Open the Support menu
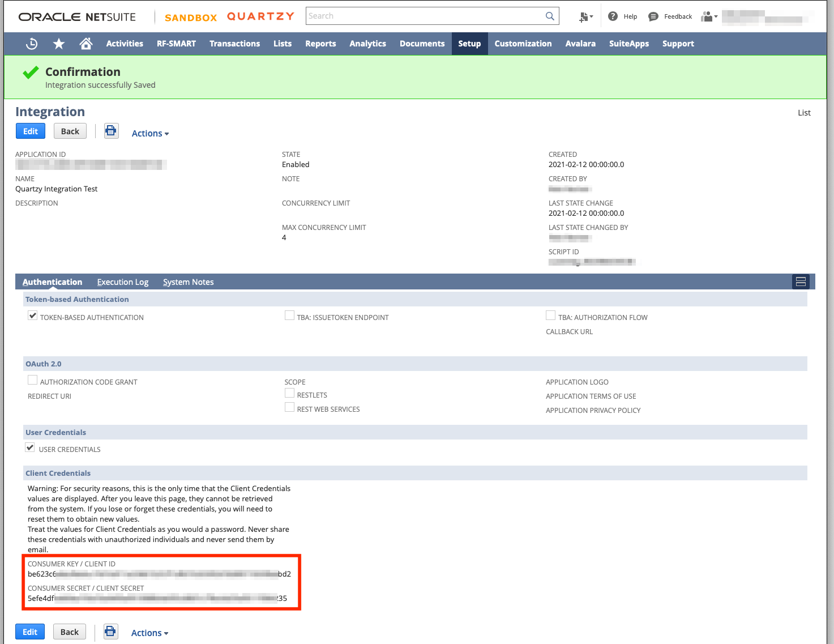The width and height of the screenshot is (834, 644). point(678,44)
